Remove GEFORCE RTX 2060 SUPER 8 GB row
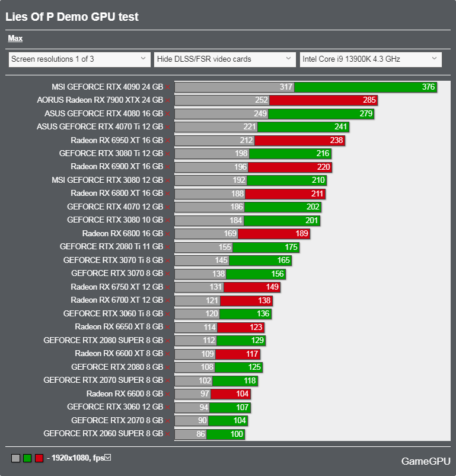456x476 pixels. click(167, 434)
